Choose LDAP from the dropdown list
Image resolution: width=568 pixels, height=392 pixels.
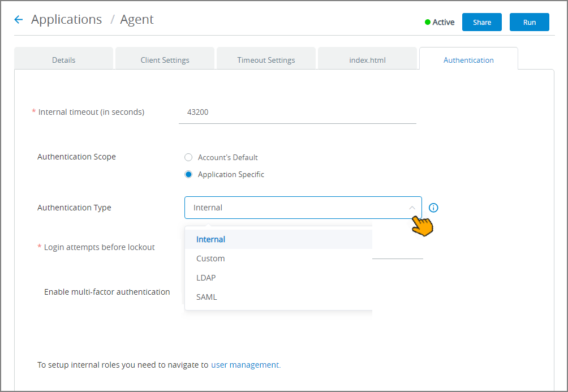point(278,278)
